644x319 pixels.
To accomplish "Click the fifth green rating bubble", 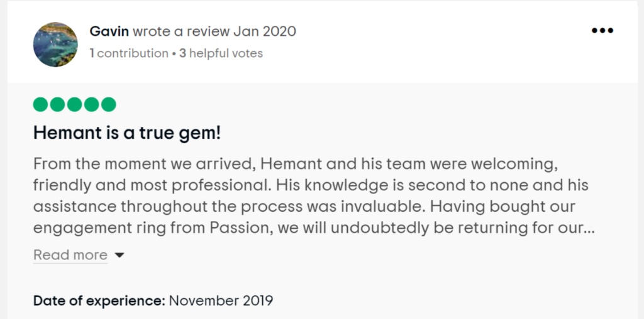I will 109,104.
